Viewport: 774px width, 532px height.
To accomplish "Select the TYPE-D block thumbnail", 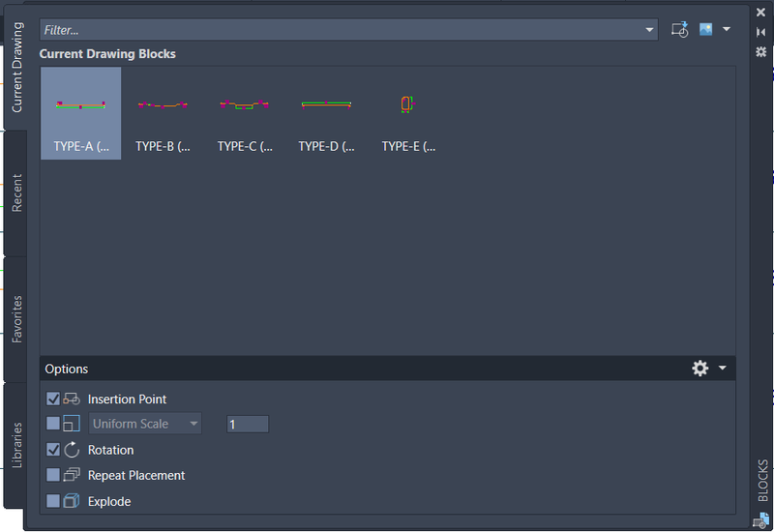I will [x=326, y=113].
